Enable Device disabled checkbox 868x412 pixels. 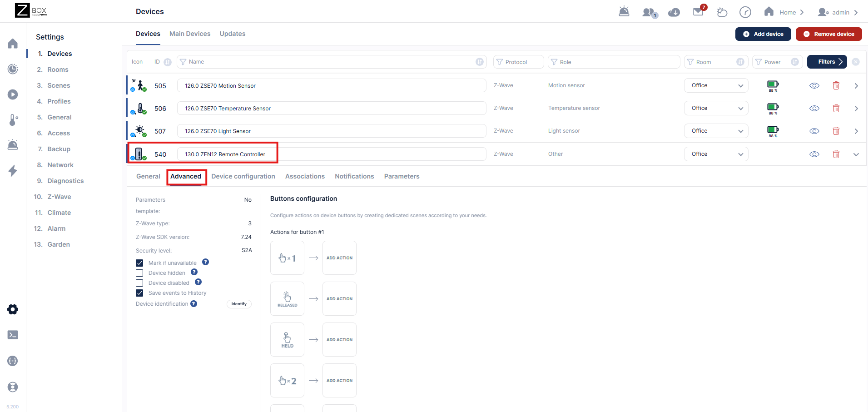[139, 283]
